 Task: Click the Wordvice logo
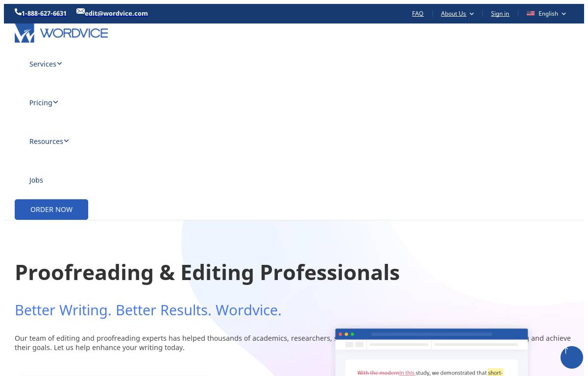pos(61,33)
